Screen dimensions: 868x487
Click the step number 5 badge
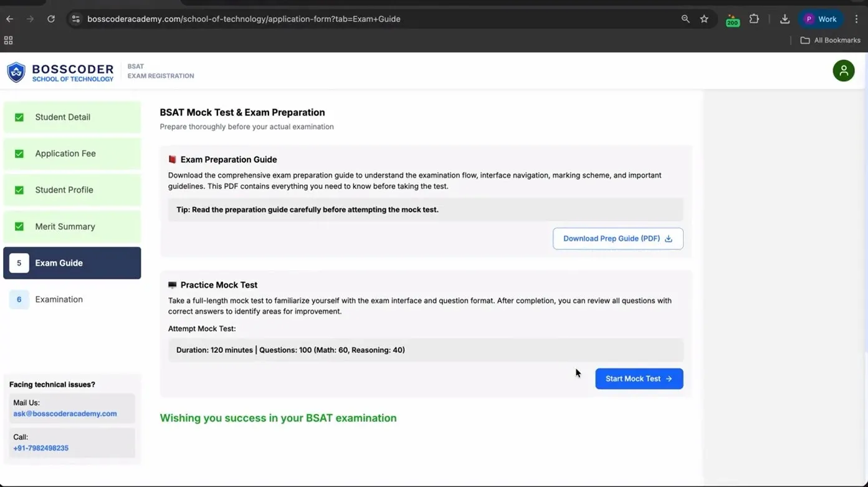(x=19, y=263)
